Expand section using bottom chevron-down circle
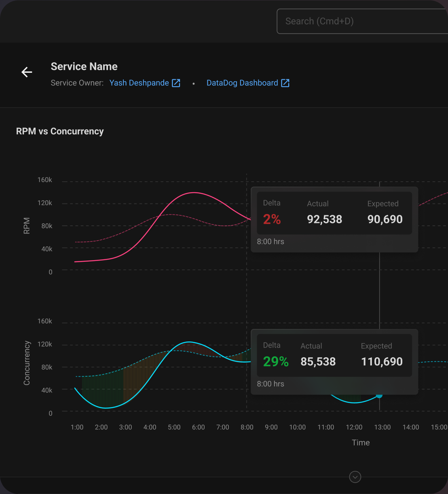The height and width of the screenshot is (494, 448). click(355, 477)
